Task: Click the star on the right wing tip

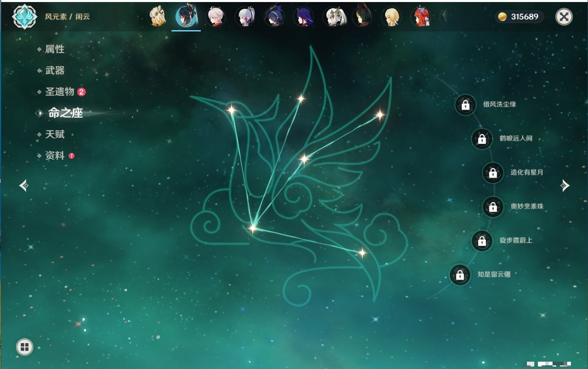Action: [380, 115]
